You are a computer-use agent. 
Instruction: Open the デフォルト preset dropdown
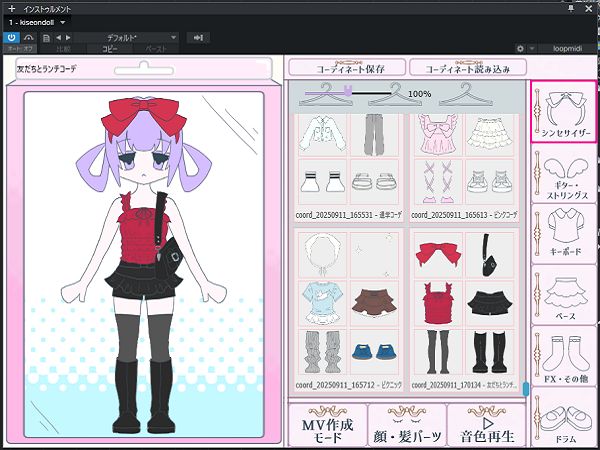(x=126, y=38)
